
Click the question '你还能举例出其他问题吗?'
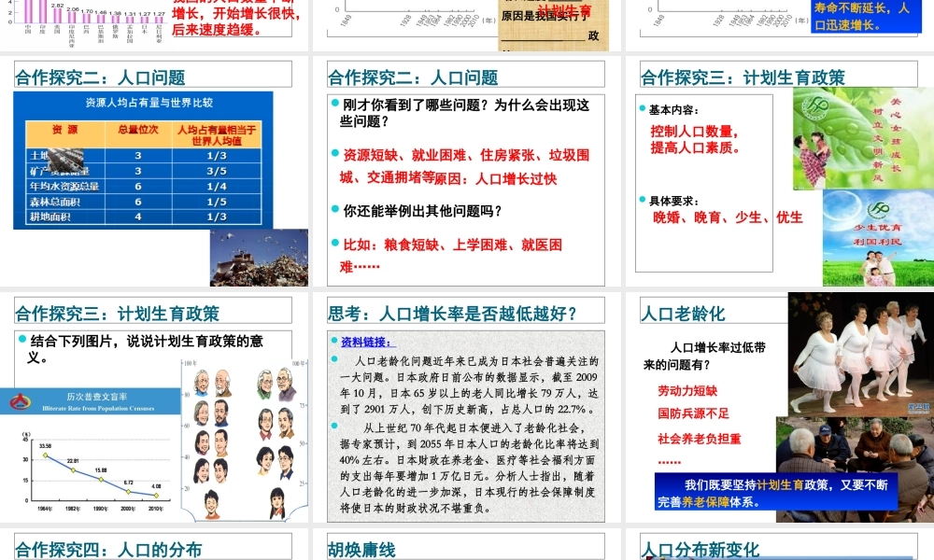(x=422, y=211)
